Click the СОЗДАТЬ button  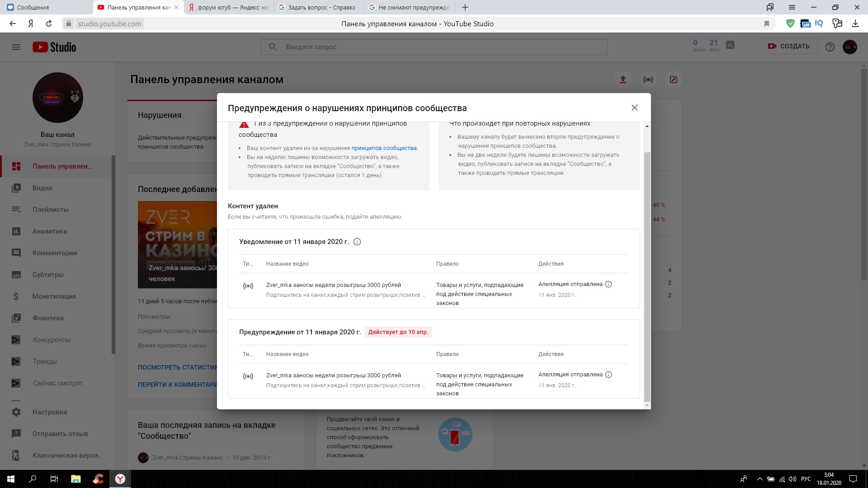coord(789,46)
